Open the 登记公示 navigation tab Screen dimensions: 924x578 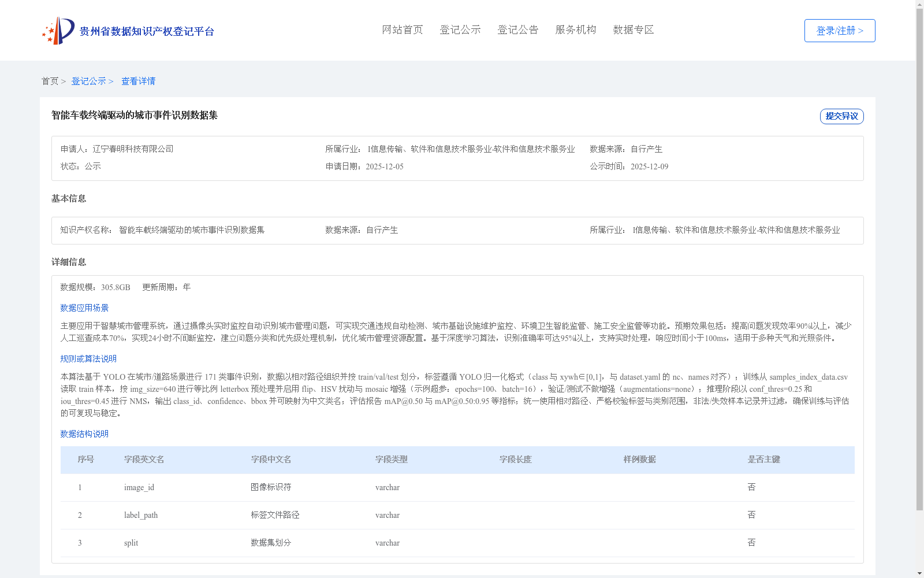pyautogui.click(x=460, y=30)
